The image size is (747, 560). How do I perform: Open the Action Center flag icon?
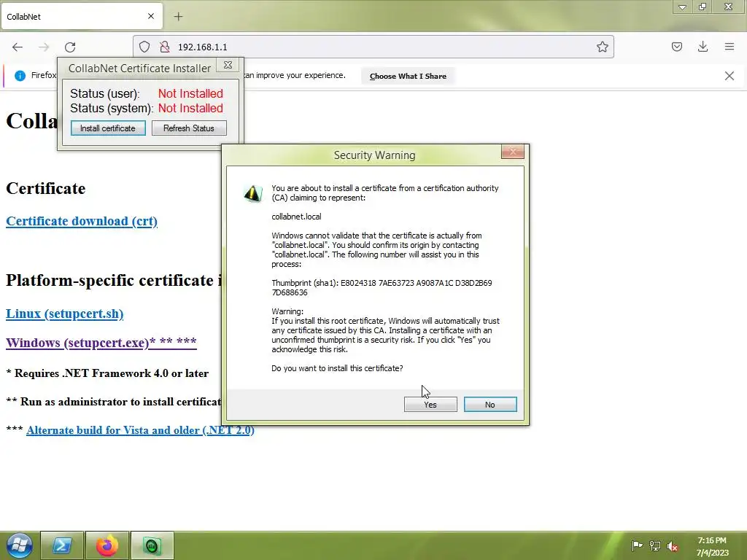(x=637, y=545)
